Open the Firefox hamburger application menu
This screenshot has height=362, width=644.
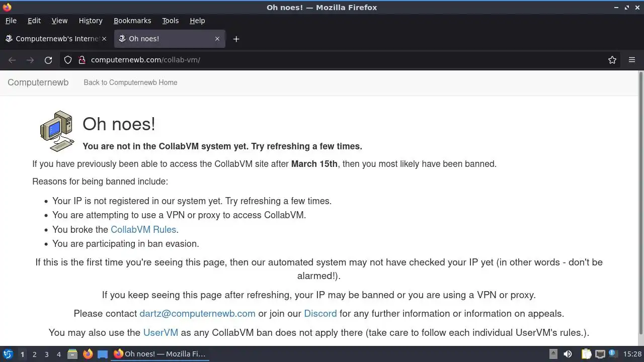click(x=632, y=60)
